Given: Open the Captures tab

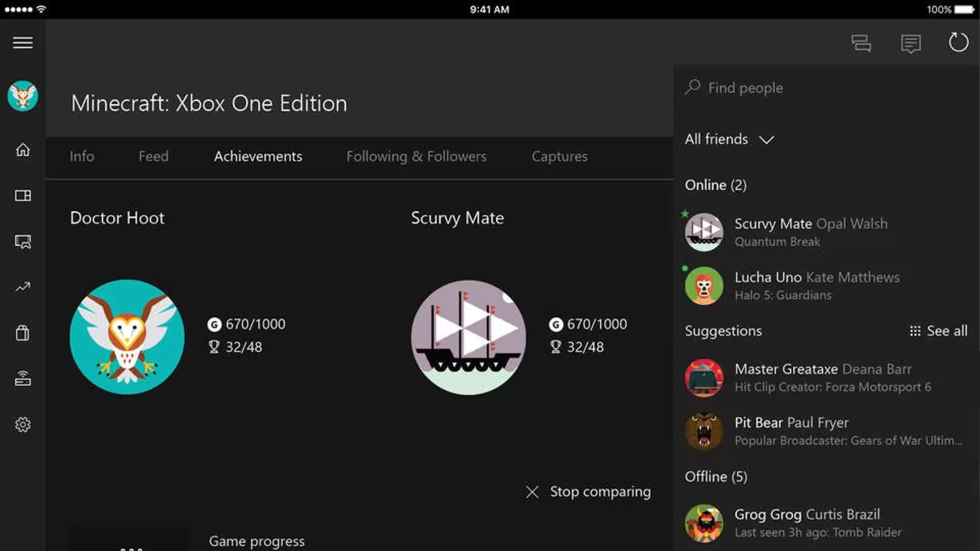Looking at the screenshot, I should 559,157.
